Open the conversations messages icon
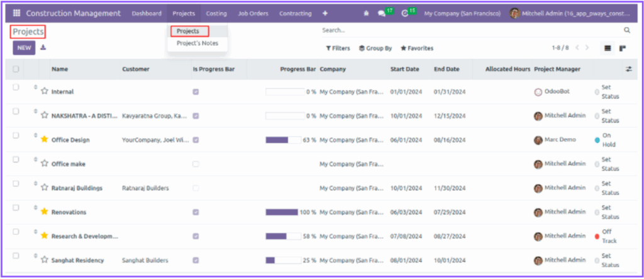 coord(381,13)
